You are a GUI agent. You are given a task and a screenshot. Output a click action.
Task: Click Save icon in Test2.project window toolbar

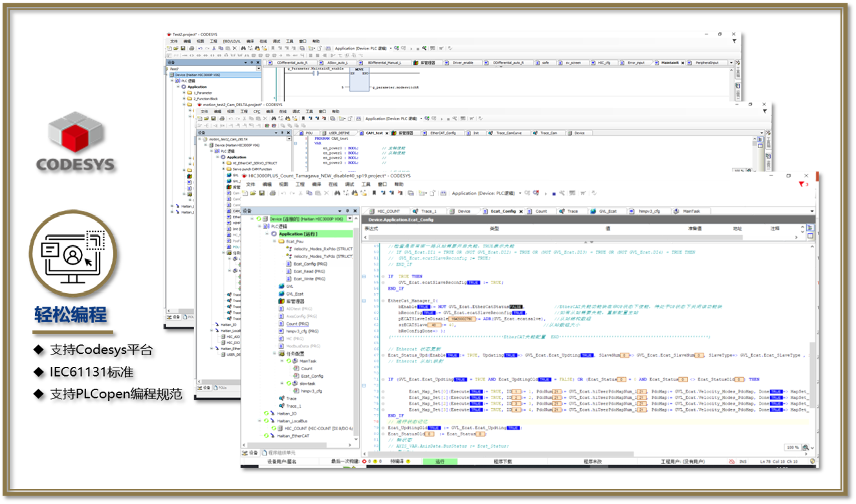coord(183,48)
